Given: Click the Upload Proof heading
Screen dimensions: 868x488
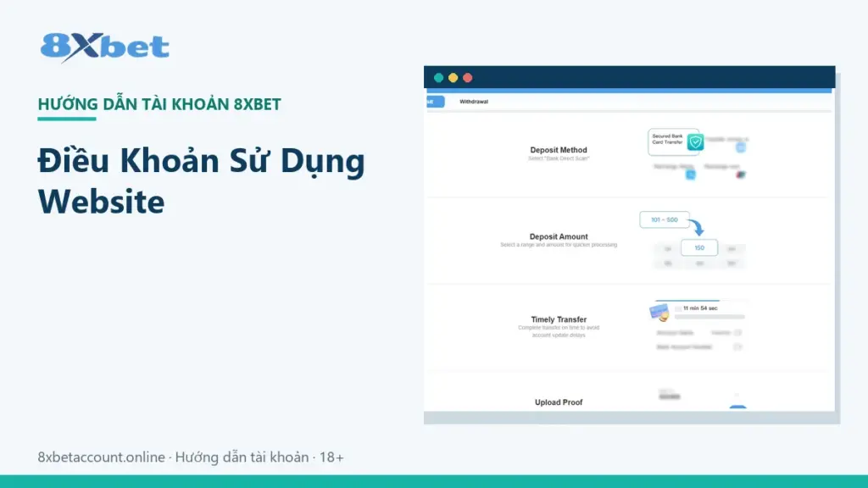Looking at the screenshot, I should tap(559, 402).
